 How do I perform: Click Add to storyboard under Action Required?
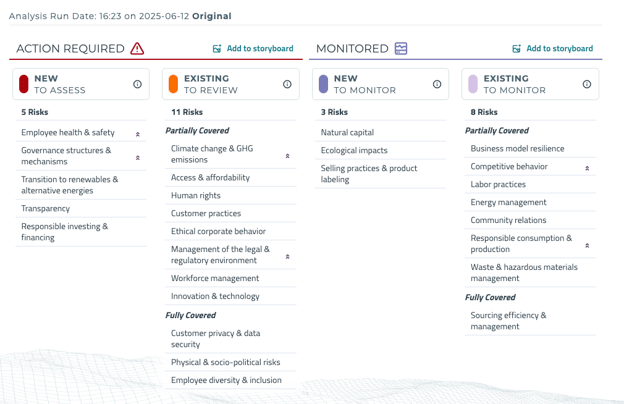point(260,48)
